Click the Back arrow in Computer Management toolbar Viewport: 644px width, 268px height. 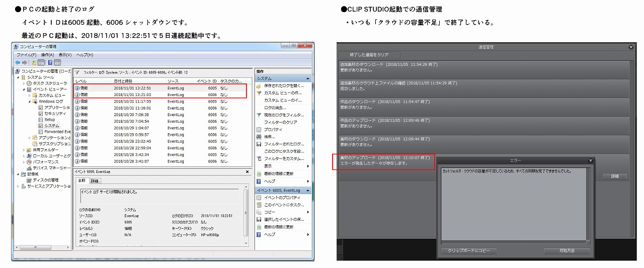point(18,62)
